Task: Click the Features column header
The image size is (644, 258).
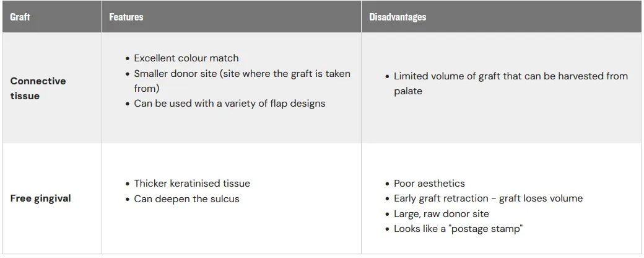Action: pyautogui.click(x=126, y=17)
